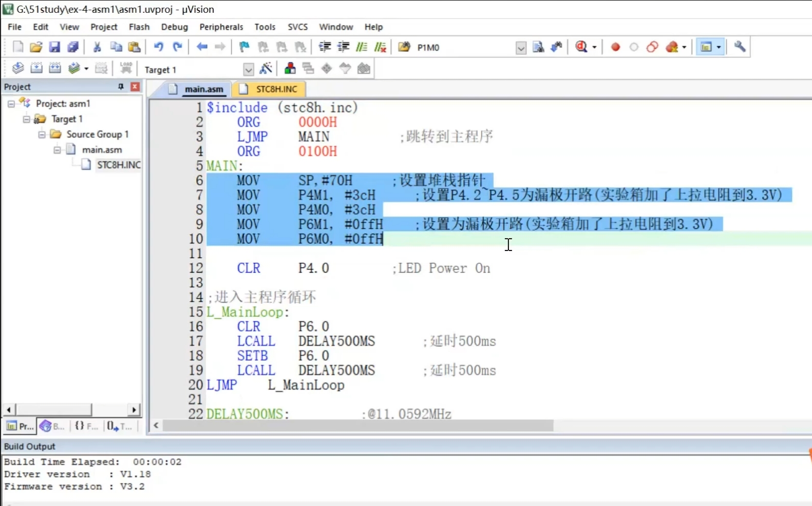Toggle auto-hide pin on the Project panel
The image size is (812, 506).
[x=121, y=87]
